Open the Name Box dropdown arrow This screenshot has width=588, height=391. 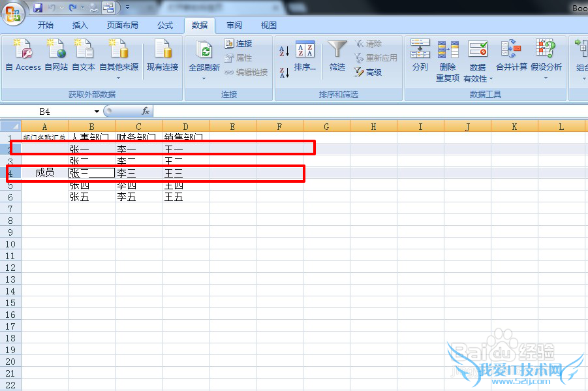coord(97,112)
